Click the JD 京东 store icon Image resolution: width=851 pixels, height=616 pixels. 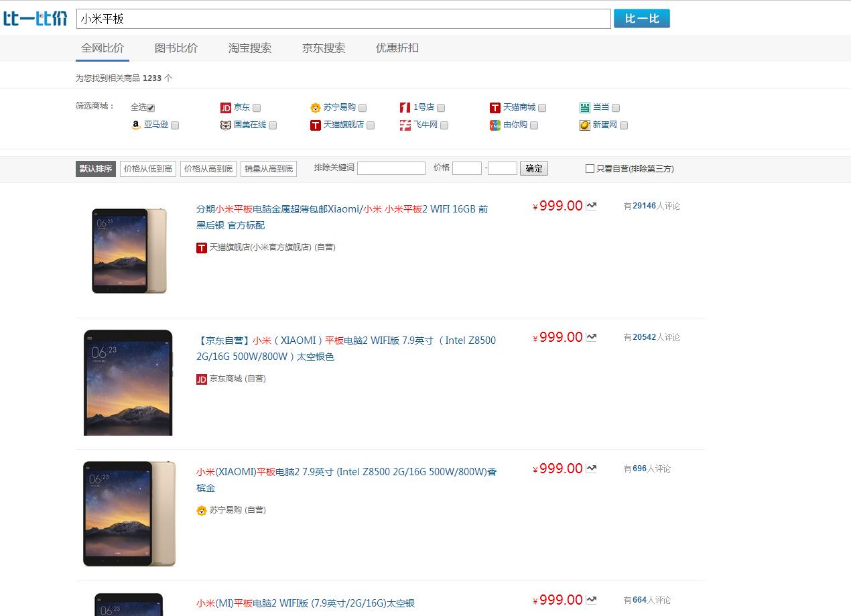pyautogui.click(x=226, y=107)
